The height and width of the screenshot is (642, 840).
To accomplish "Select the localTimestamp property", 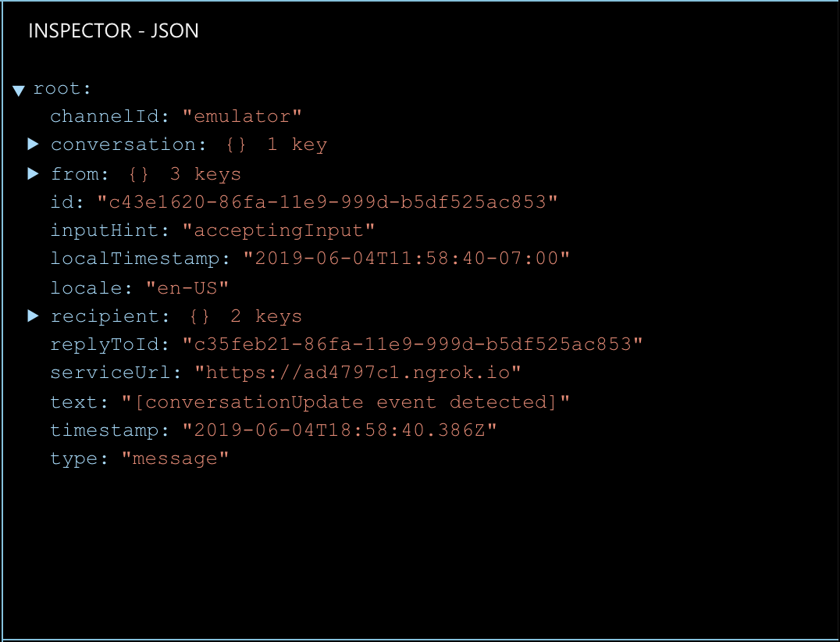I will point(137,259).
